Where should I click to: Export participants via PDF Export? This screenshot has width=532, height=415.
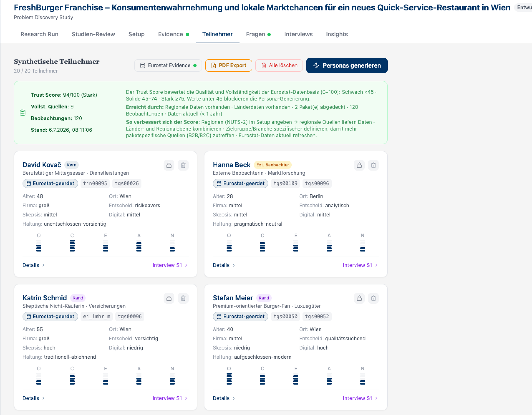pyautogui.click(x=228, y=65)
